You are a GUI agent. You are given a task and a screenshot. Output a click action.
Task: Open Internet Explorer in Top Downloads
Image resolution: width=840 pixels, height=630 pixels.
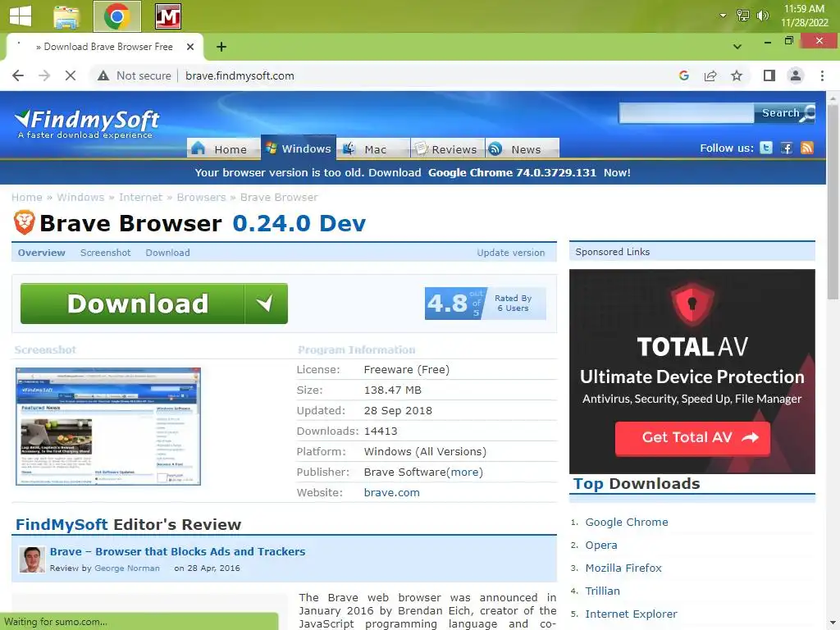tap(631, 614)
